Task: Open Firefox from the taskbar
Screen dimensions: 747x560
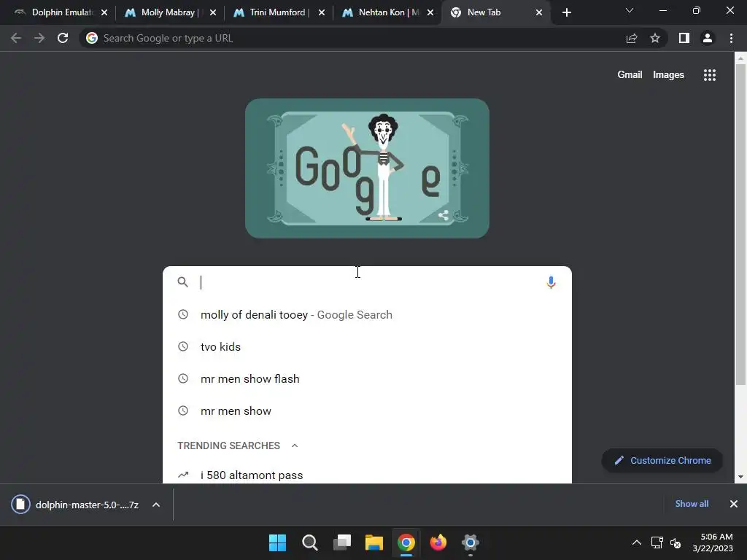Action: [x=438, y=542]
